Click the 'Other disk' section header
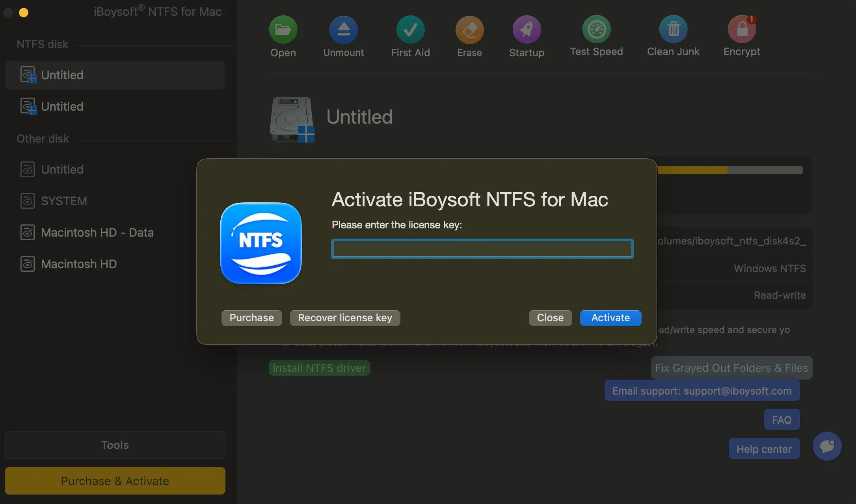Screen dimensions: 856x504 (x=43, y=139)
